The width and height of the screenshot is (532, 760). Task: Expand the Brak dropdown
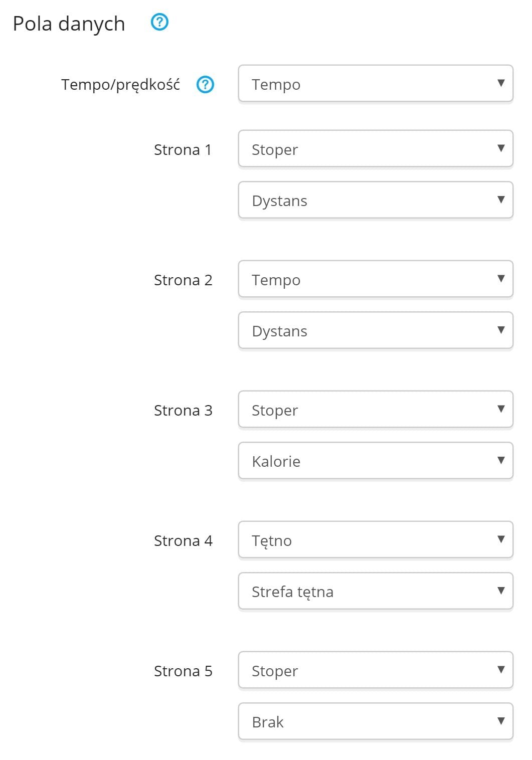click(376, 721)
